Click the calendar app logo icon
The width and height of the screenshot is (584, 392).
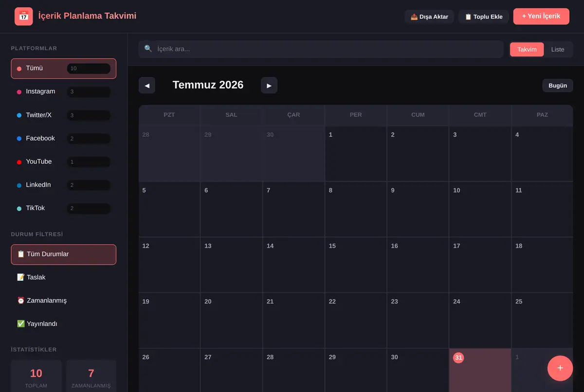coord(24,17)
